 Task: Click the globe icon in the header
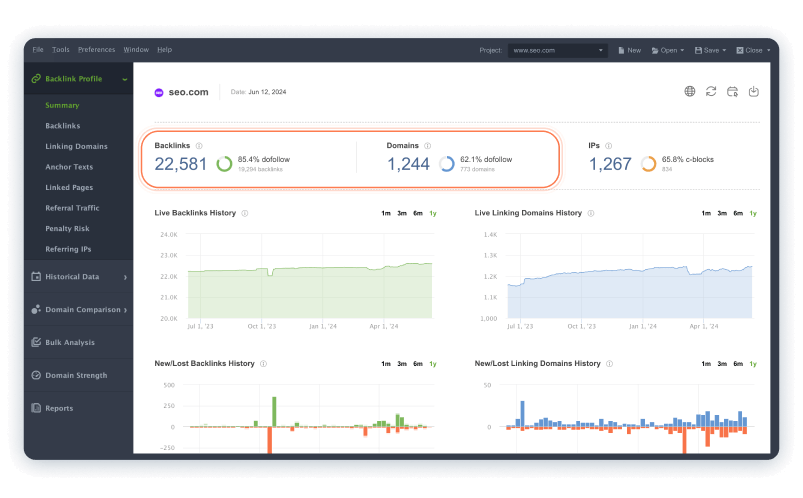coord(690,91)
